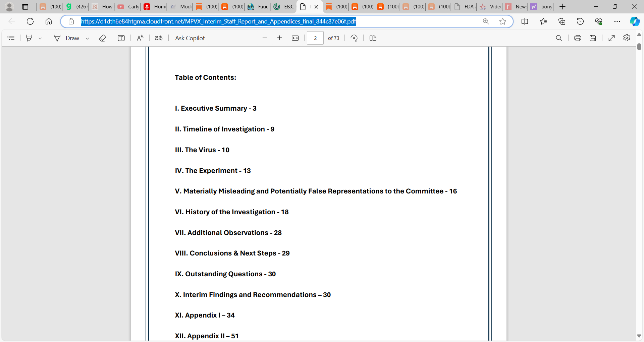Switch to the How tab

click(102, 7)
